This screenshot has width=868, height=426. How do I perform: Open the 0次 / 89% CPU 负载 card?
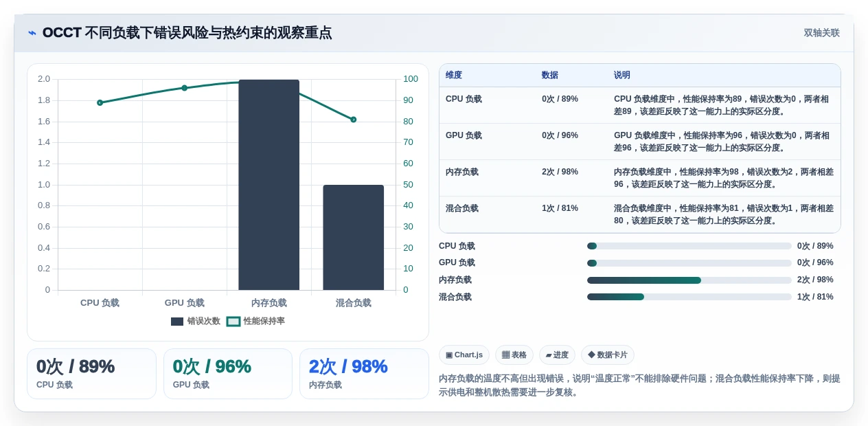point(91,374)
